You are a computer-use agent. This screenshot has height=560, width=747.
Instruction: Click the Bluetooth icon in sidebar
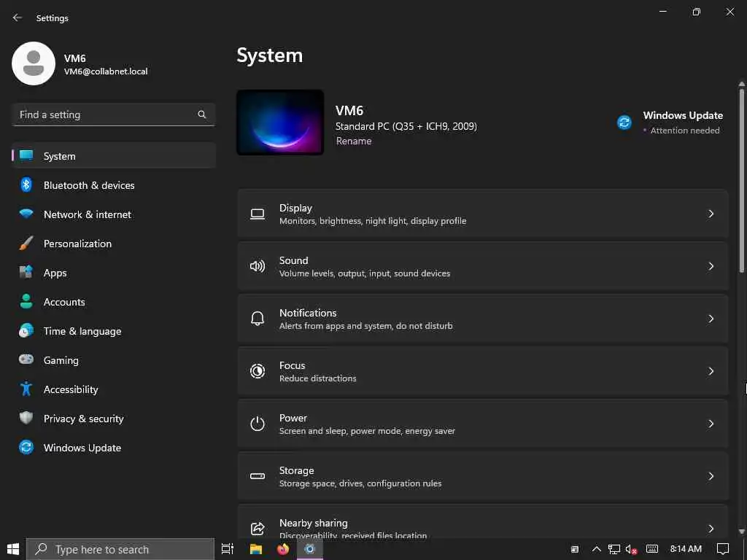[x=26, y=184]
